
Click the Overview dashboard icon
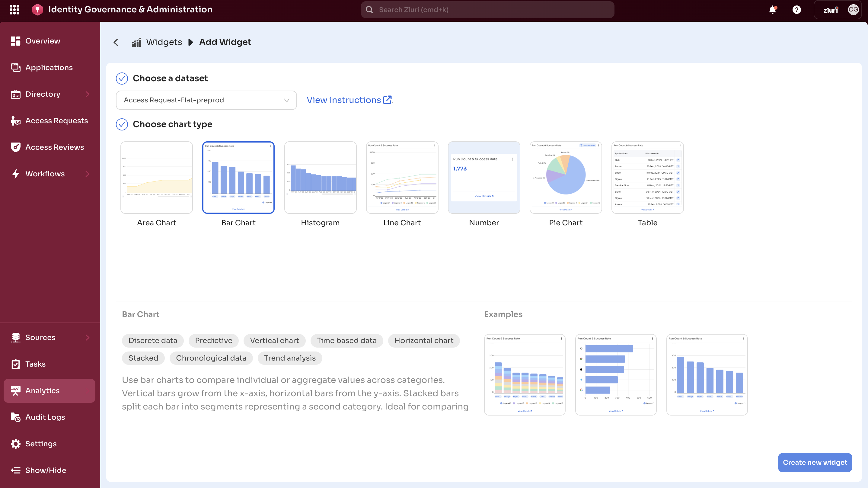click(15, 41)
